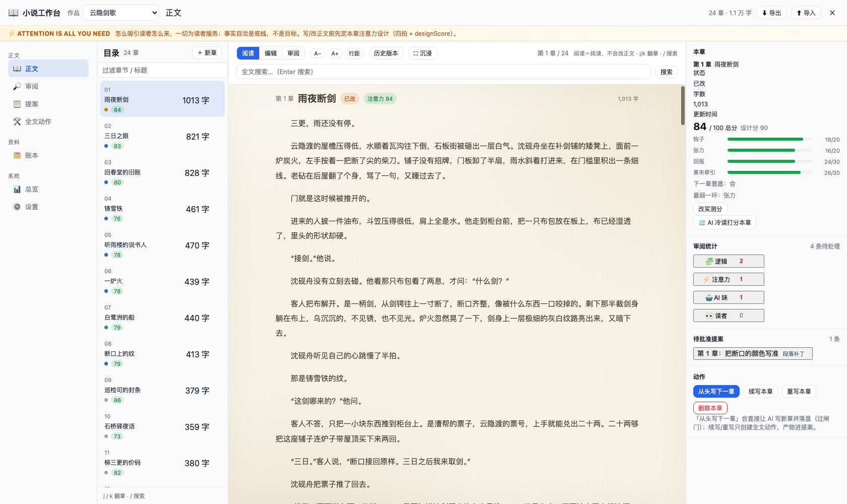Click the 钩子 score progress bar
The height and width of the screenshot is (504, 847).
coord(769,139)
